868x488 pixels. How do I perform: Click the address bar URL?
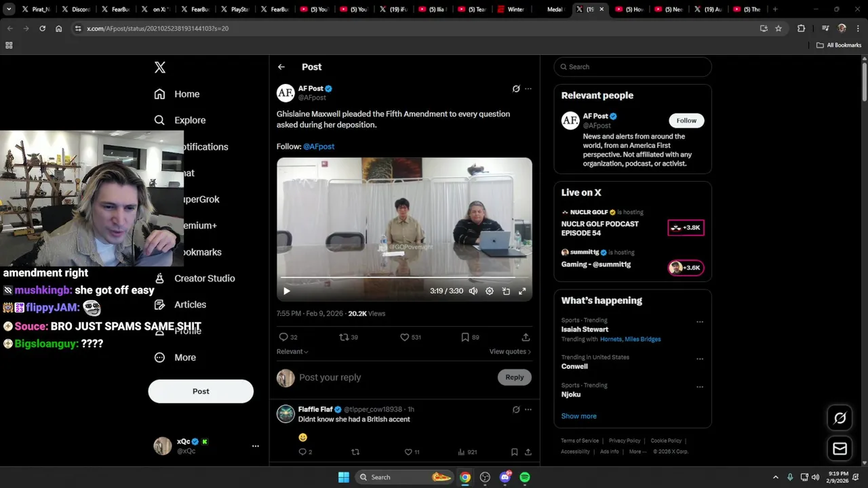(158, 28)
